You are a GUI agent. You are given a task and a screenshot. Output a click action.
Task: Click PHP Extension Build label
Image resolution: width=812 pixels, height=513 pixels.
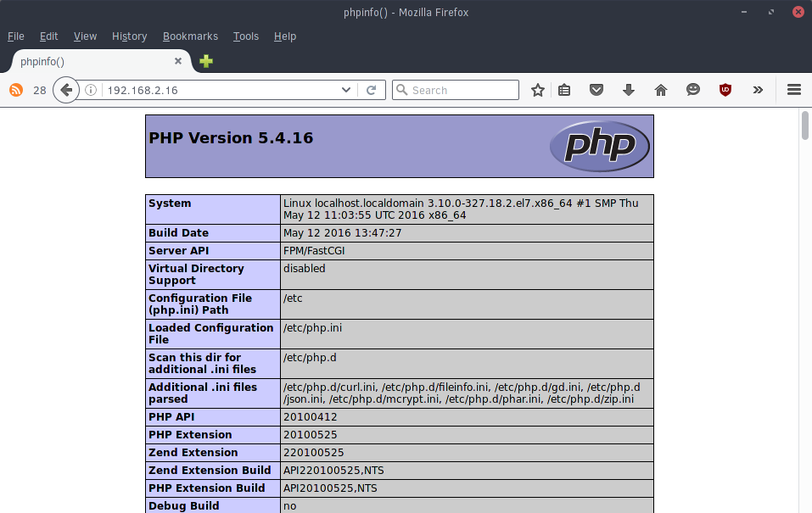[x=207, y=488]
